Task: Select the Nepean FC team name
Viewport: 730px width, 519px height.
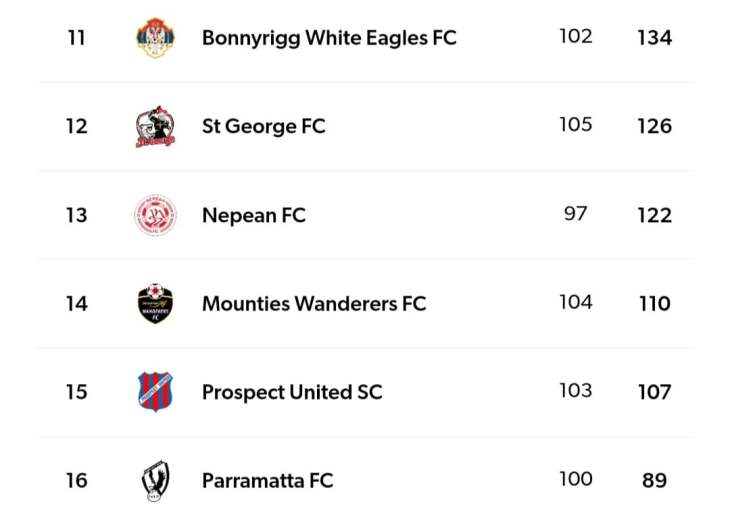Action: click(x=253, y=215)
